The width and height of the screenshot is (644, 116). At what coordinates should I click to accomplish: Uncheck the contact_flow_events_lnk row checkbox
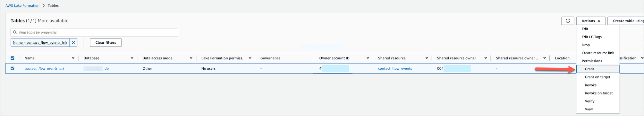(13, 68)
